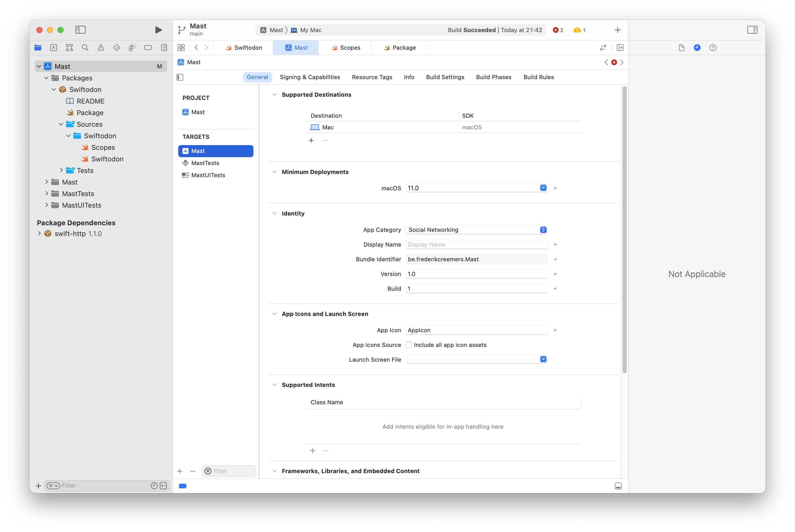Open Launch Screen File dropdown
This screenshot has height=532, width=795.
[x=543, y=359]
